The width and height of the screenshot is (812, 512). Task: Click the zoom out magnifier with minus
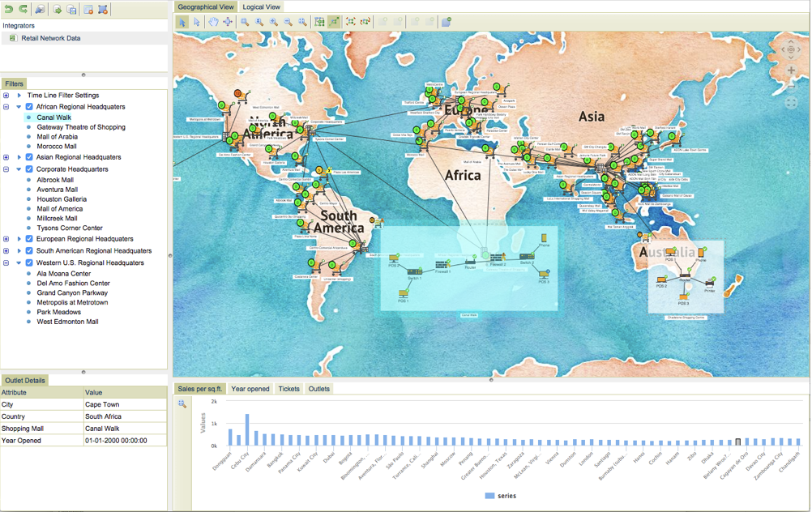[x=288, y=22]
